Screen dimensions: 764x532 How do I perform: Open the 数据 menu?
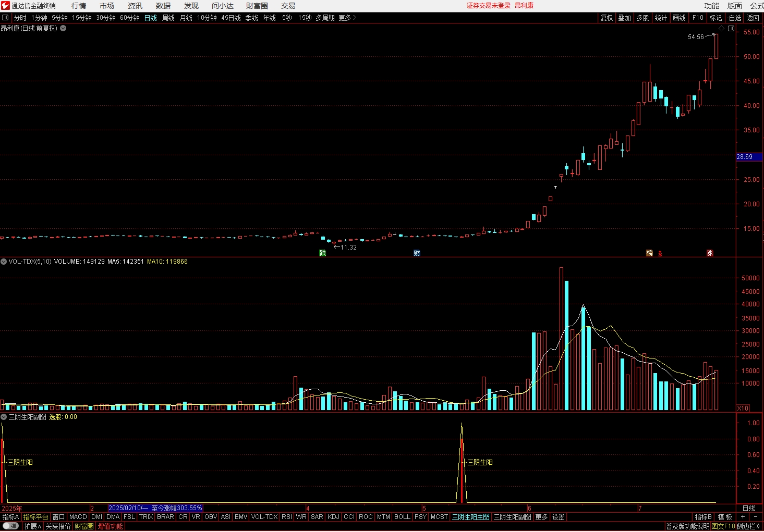tap(163, 6)
